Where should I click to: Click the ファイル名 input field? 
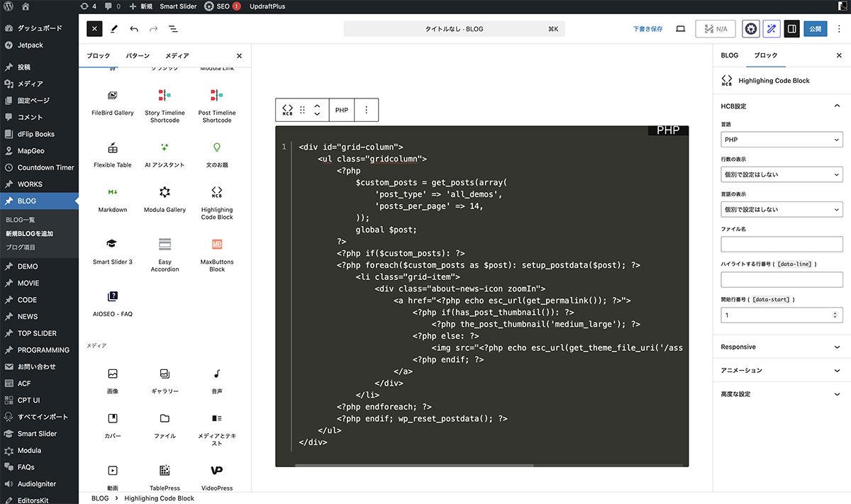[782, 245]
